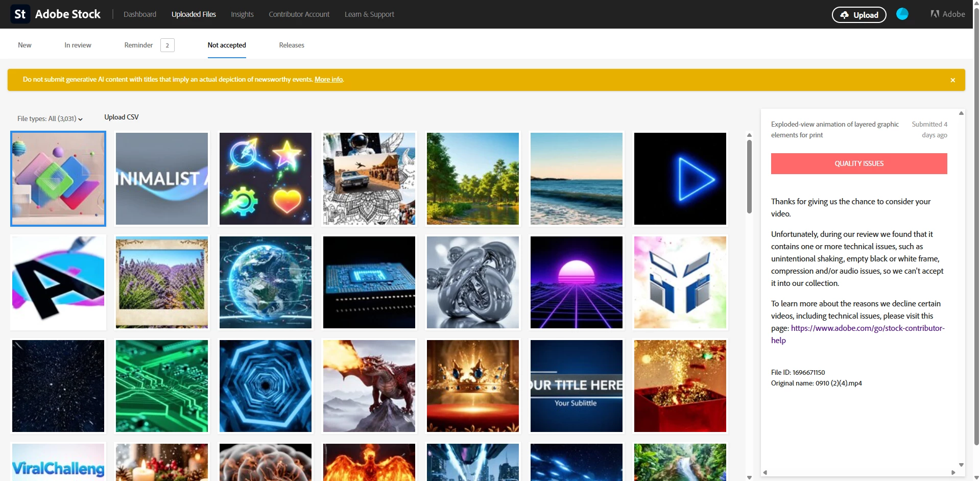Open the Dashboard menu item
The image size is (980, 481).
click(140, 14)
